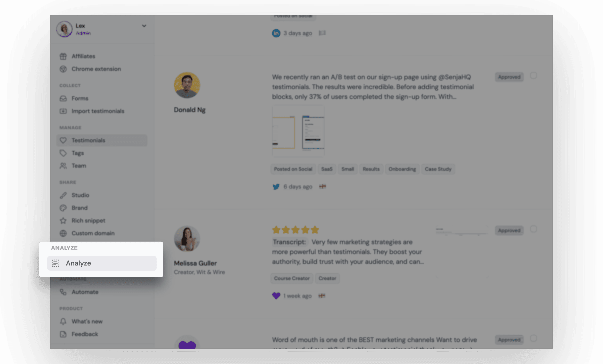Click the Case Study tag
The height and width of the screenshot is (364, 603).
(438, 169)
